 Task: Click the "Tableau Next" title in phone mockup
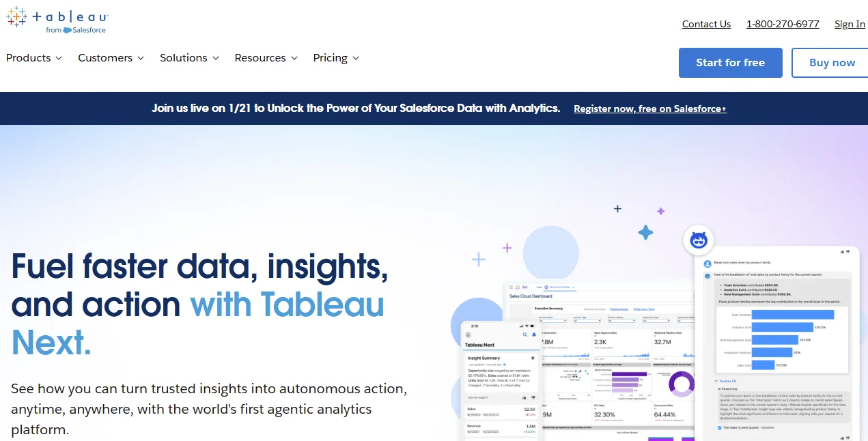coord(479,345)
